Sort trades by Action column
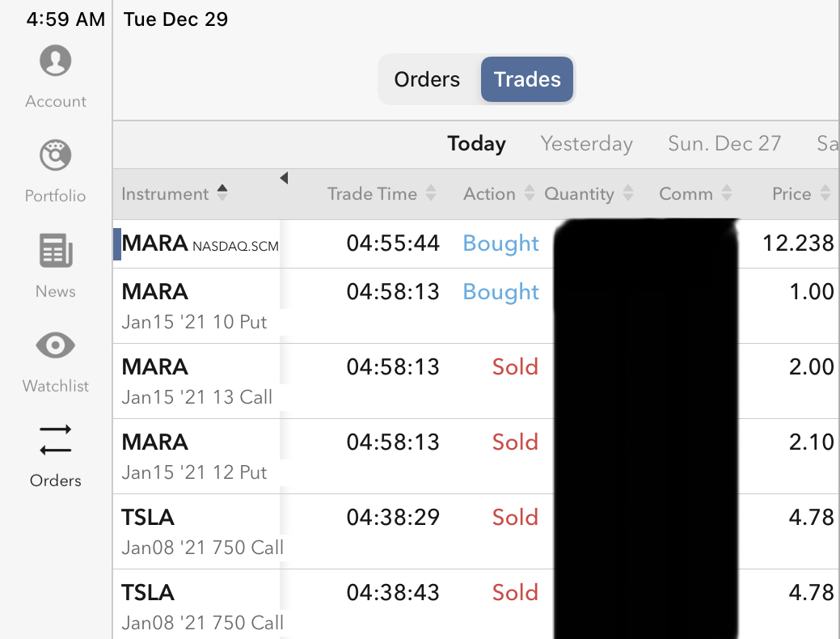The width and height of the screenshot is (840, 639). tap(498, 194)
